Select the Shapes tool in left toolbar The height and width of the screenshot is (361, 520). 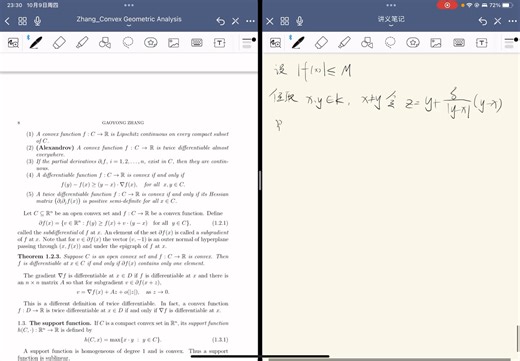tap(105, 43)
